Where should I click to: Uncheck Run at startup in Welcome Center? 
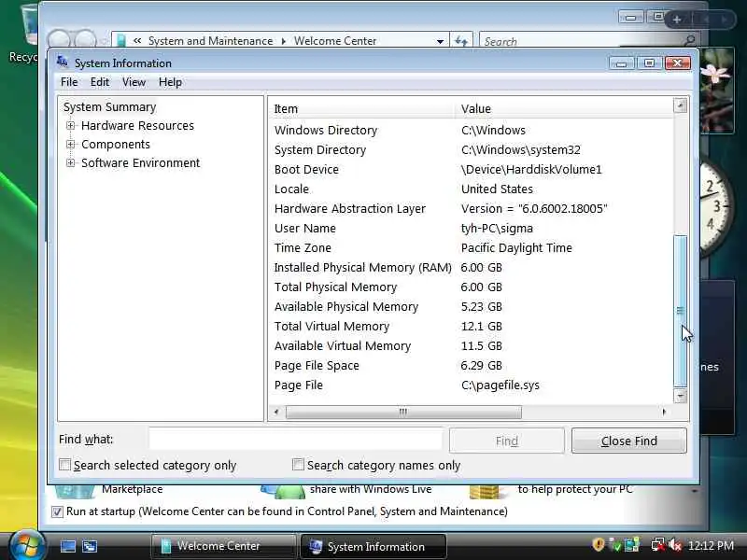click(57, 511)
